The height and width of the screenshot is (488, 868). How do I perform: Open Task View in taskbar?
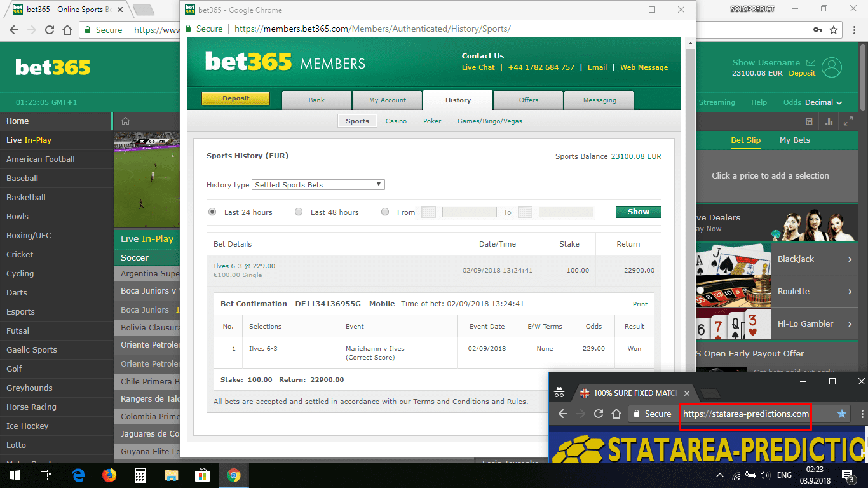(46, 475)
